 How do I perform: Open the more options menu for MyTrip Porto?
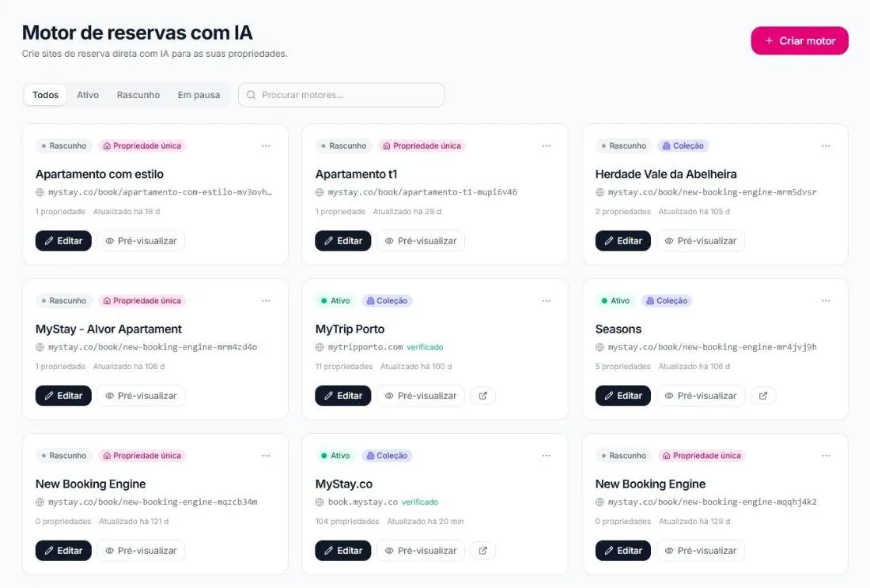pyautogui.click(x=546, y=300)
